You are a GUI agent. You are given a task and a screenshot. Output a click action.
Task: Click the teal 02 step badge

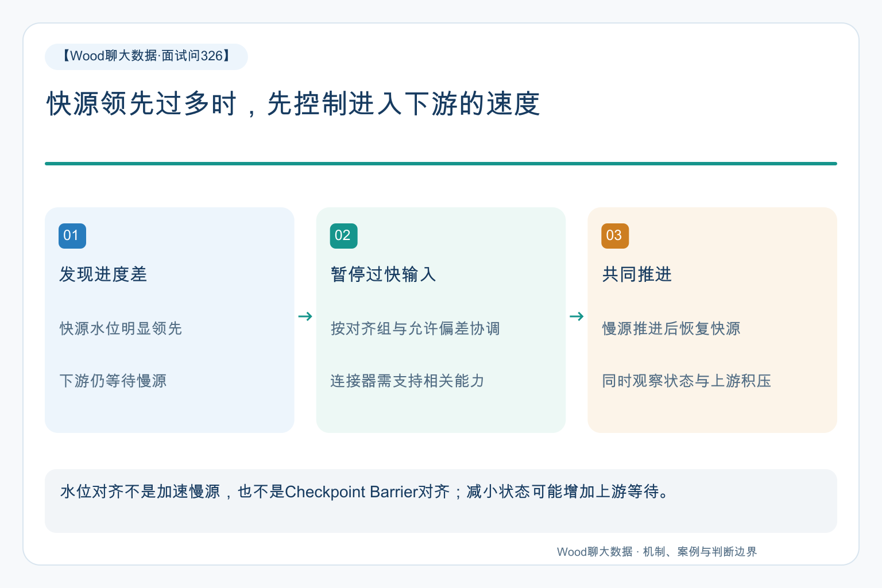pos(343,235)
